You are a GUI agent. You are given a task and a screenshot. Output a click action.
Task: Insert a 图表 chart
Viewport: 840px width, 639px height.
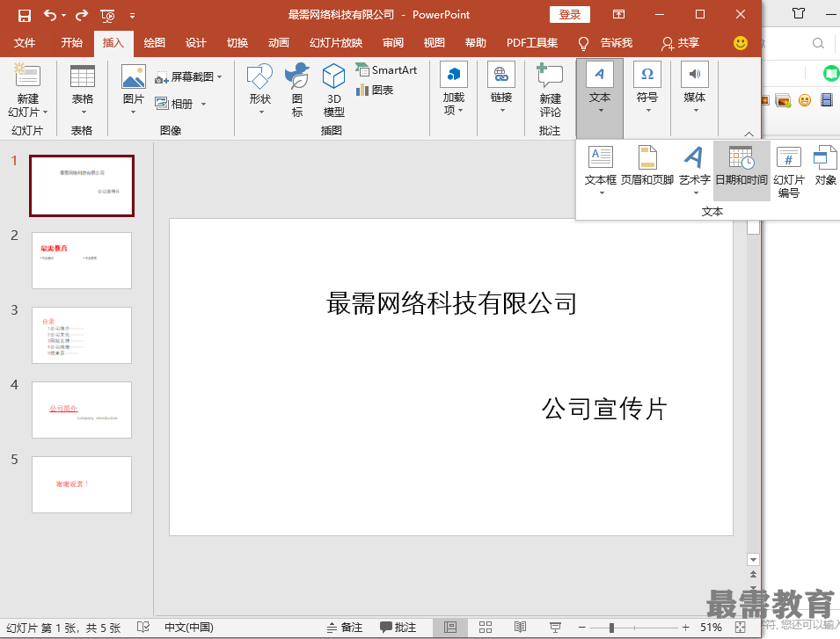(x=375, y=90)
